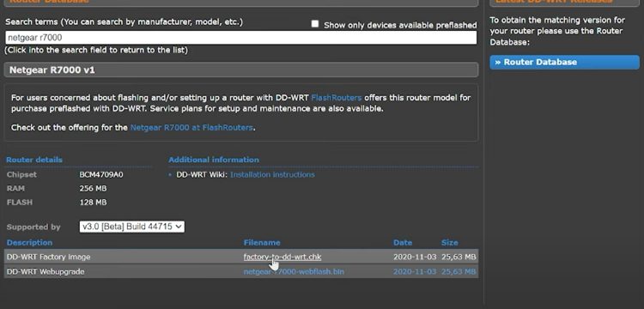Select the DD-WRT Factory image description
The height and width of the screenshot is (309, 644).
pyautogui.click(x=48, y=257)
